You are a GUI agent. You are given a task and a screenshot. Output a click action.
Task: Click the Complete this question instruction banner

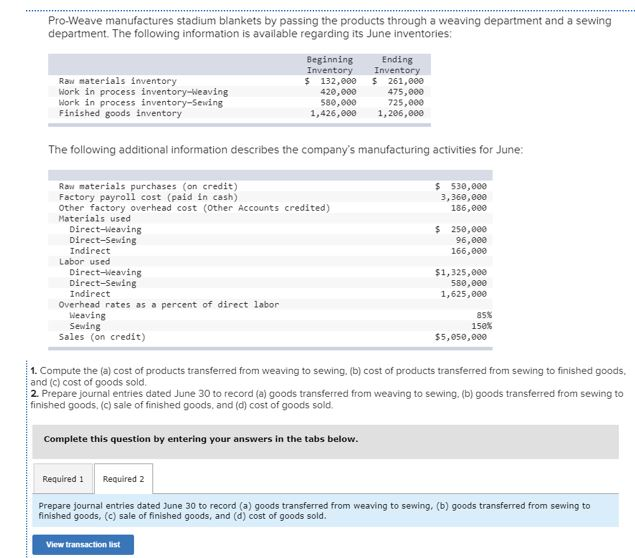click(x=325, y=441)
